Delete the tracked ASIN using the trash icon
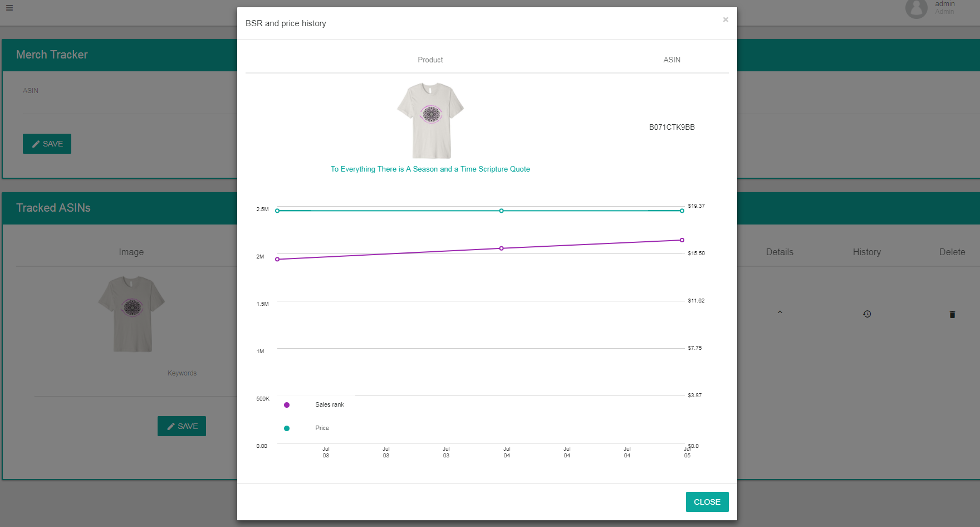Image resolution: width=980 pixels, height=527 pixels. click(952, 314)
